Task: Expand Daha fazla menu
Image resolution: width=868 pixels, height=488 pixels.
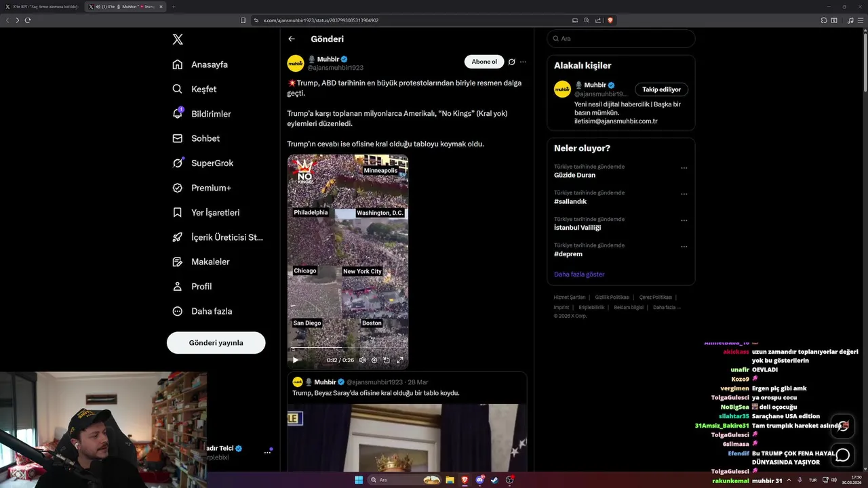Action: pyautogui.click(x=202, y=311)
